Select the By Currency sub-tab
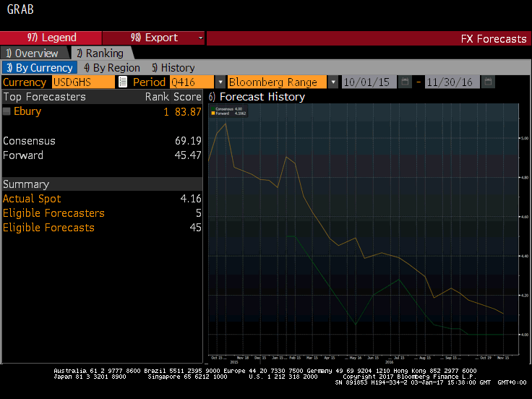Viewport: 532px width, 399px height. click(40, 68)
